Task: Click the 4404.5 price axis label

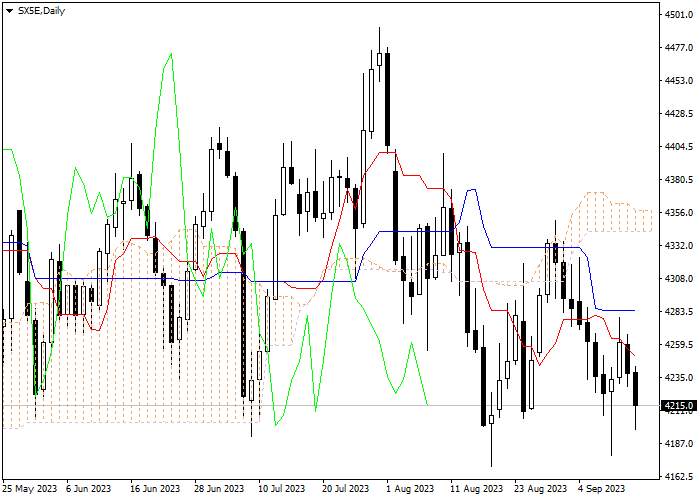Action: pyautogui.click(x=679, y=147)
